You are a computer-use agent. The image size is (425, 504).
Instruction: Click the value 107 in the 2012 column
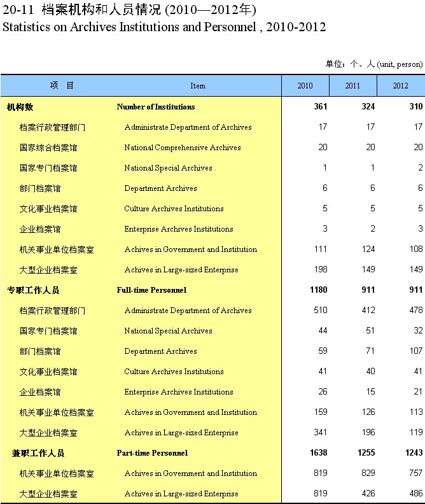416,351
